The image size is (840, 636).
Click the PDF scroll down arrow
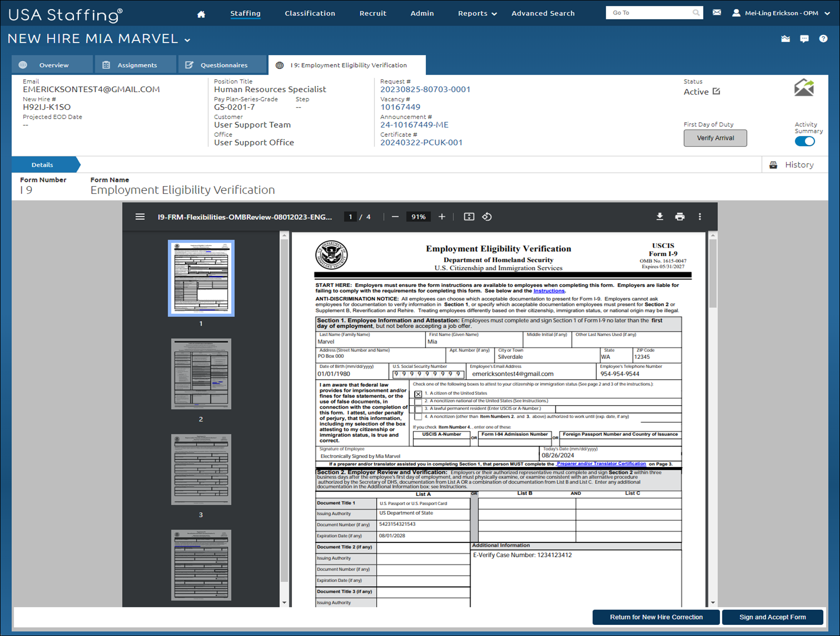713,603
